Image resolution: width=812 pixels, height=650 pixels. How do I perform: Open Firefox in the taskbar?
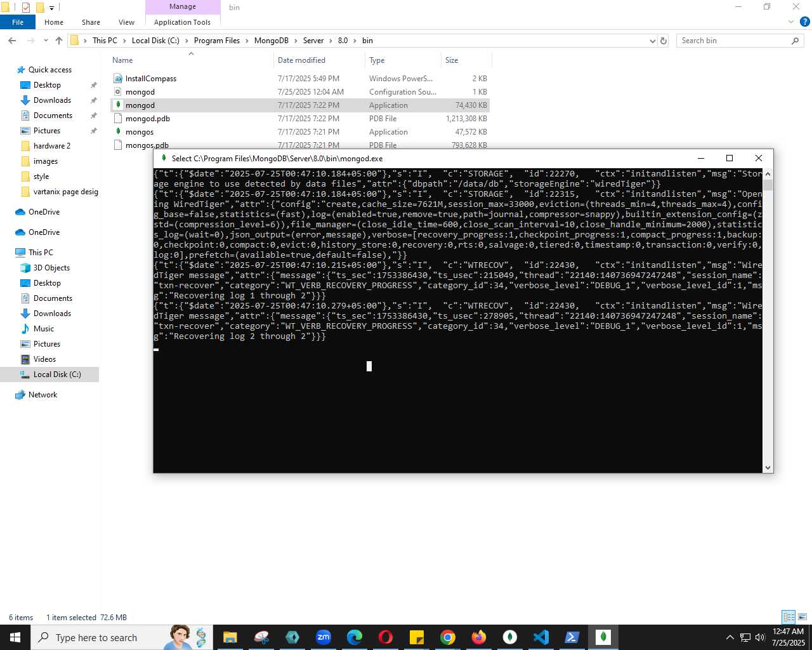pyautogui.click(x=479, y=637)
